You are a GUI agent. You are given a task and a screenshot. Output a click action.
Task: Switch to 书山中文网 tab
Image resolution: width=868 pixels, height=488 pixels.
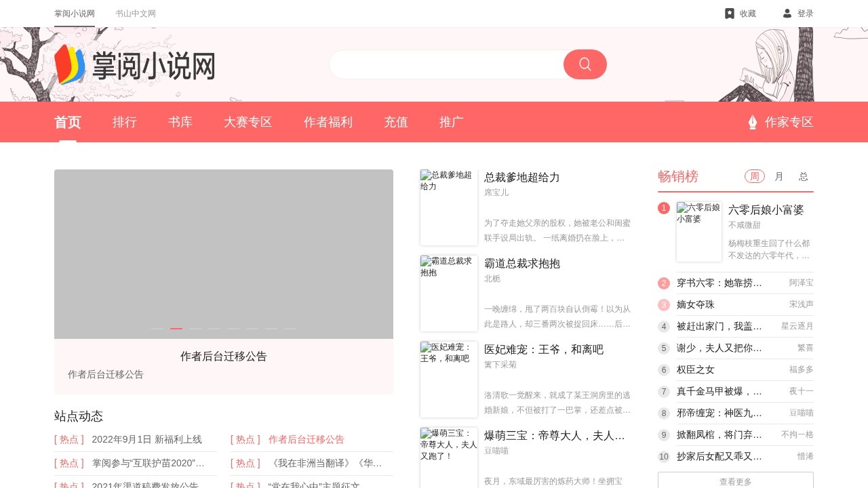136,14
